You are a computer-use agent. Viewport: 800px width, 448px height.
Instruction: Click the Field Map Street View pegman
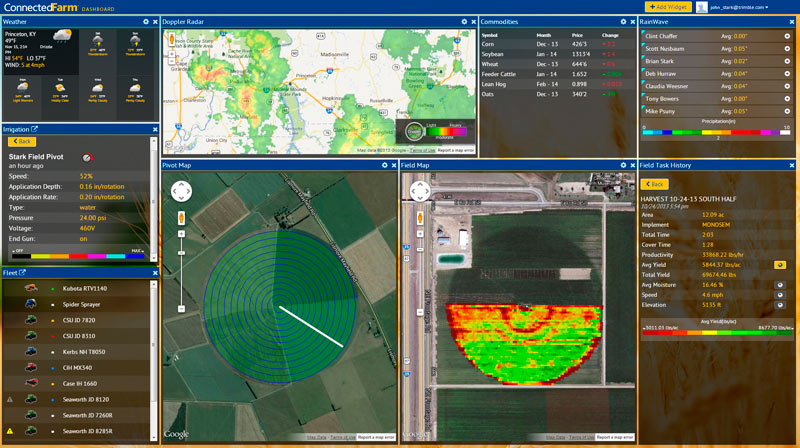(x=420, y=218)
